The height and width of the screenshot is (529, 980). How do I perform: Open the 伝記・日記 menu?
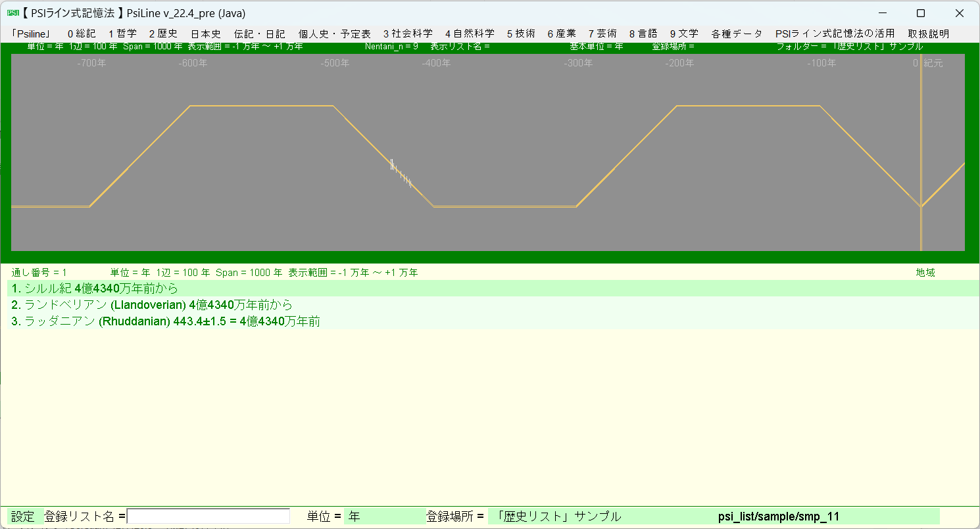[x=260, y=34]
